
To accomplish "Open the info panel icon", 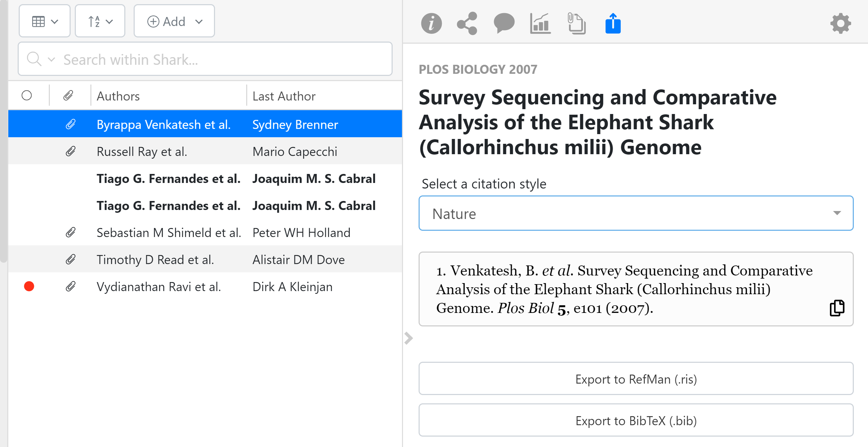I will coord(431,24).
